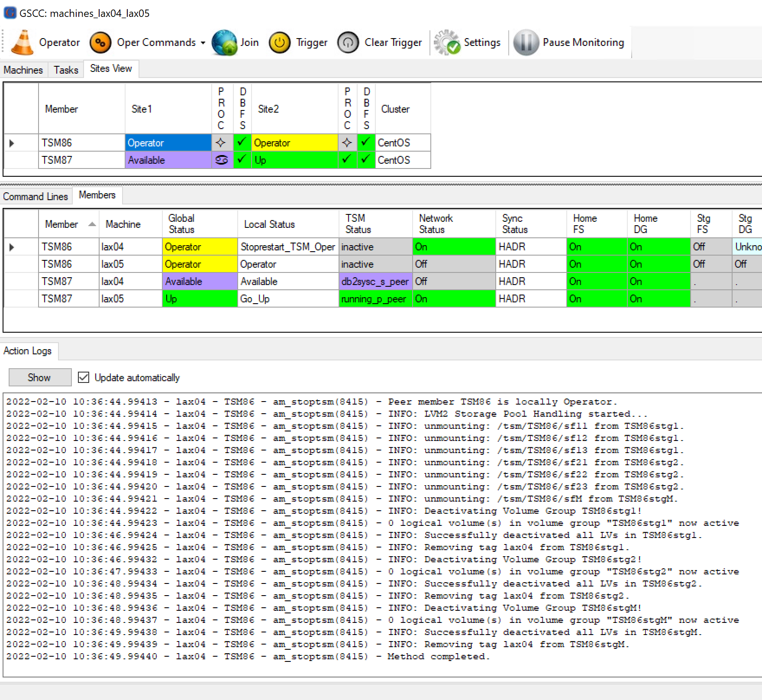Select the Sites View tab

coord(111,68)
